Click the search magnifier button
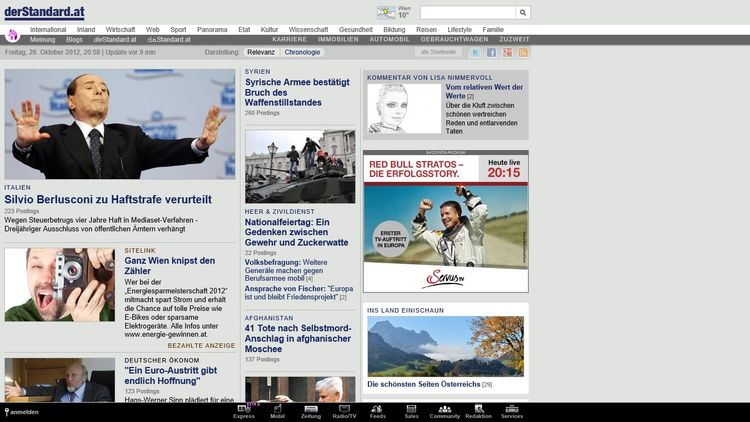Screen dimensions: 750x422 click(x=523, y=13)
